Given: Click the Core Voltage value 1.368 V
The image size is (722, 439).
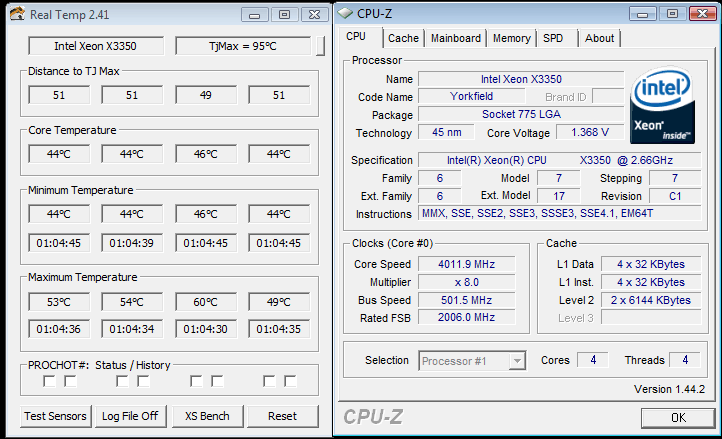Looking at the screenshot, I should pos(590,133).
